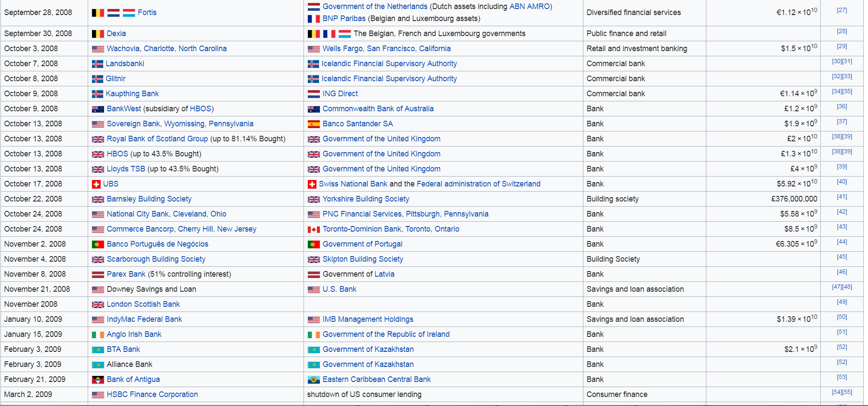Open the Banco Santander SA link
The height and width of the screenshot is (406, 868).
coord(358,124)
